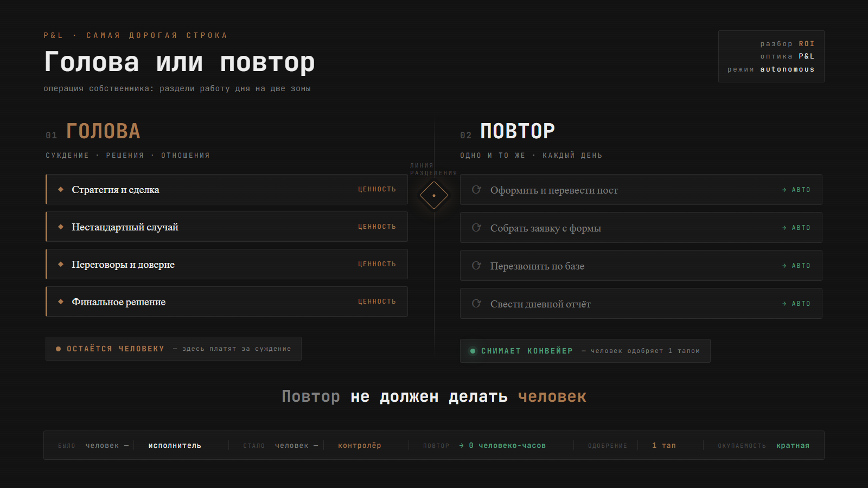Click ЦЕННОСТЬ tag on Нестандартный случай
The width and height of the screenshot is (868, 488).
pos(377,227)
